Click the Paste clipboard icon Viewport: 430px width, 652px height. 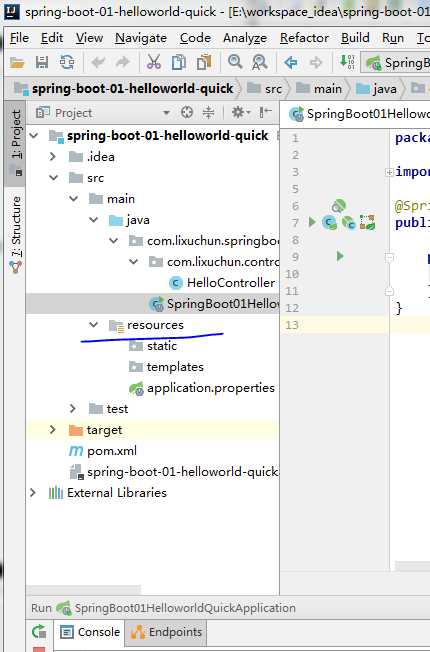click(x=204, y=62)
